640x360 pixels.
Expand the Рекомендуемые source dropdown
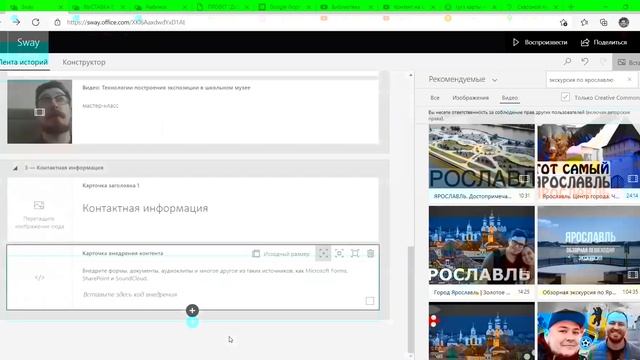coord(462,80)
